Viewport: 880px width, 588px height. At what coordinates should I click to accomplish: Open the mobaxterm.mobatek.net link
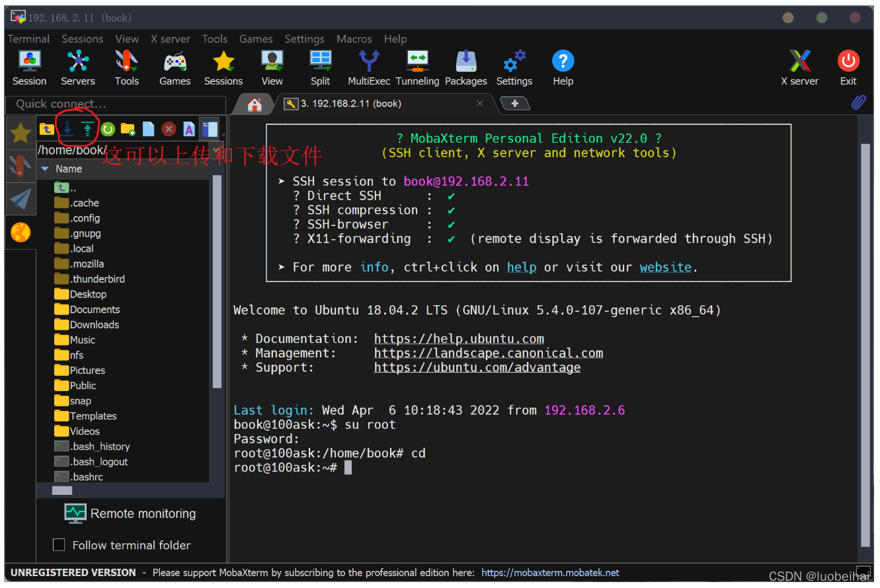pyautogui.click(x=550, y=573)
